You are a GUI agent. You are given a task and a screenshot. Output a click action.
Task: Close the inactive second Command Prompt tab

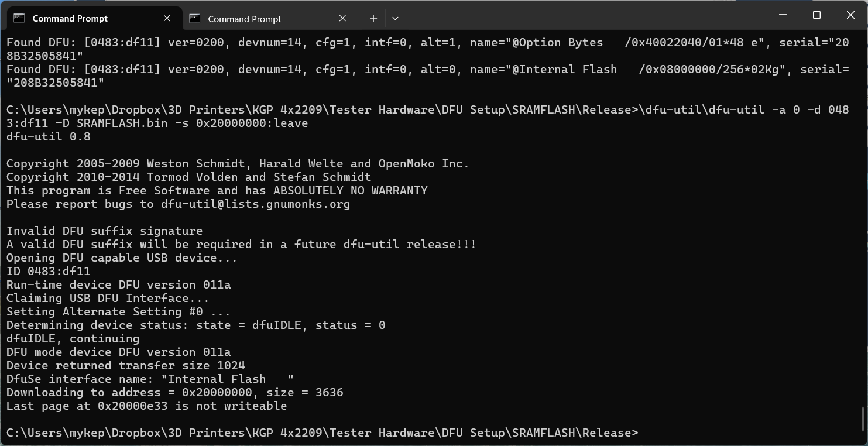pyautogui.click(x=342, y=19)
